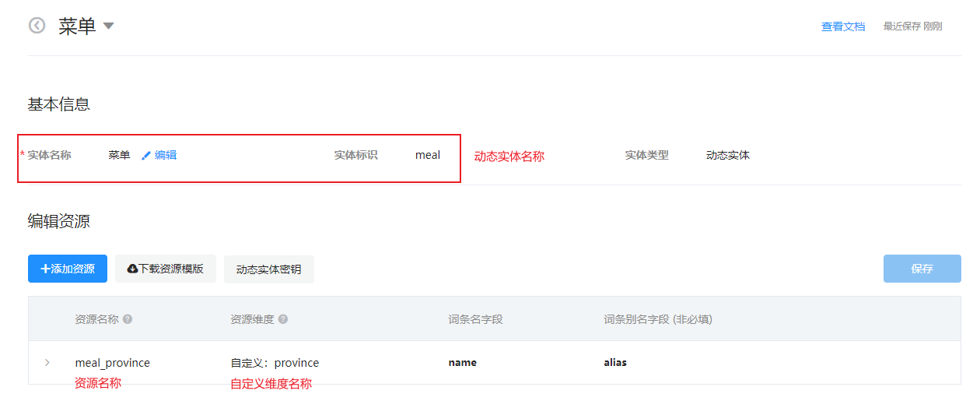This screenshot has width=980, height=401.
Task: Click the cloud download icon on 下载资源模版
Action: click(x=132, y=269)
